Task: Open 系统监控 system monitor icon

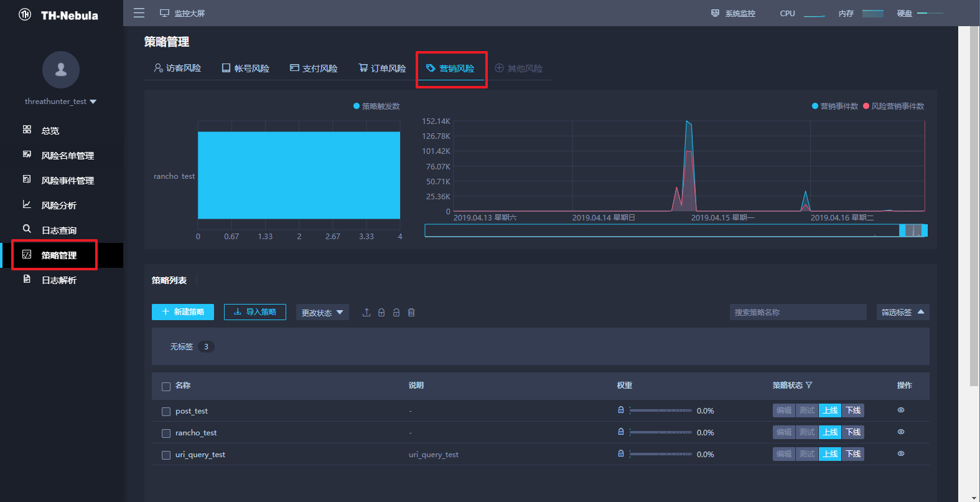Action: pos(716,13)
